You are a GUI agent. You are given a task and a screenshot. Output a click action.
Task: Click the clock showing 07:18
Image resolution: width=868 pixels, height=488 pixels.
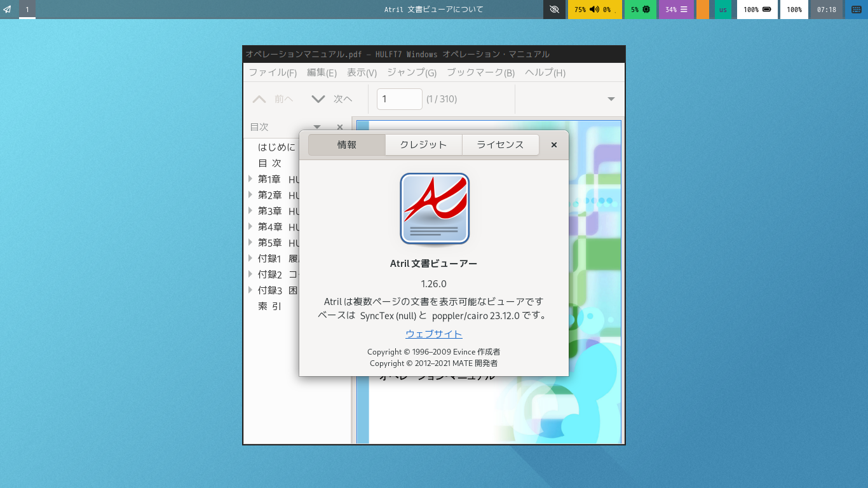[x=827, y=10]
